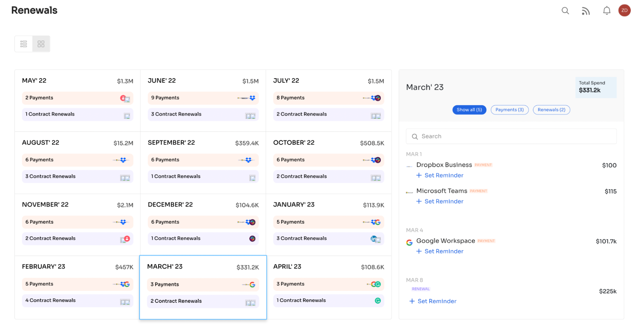Open May '22 2 Payments row
The height and width of the screenshot is (326, 644).
(x=77, y=98)
